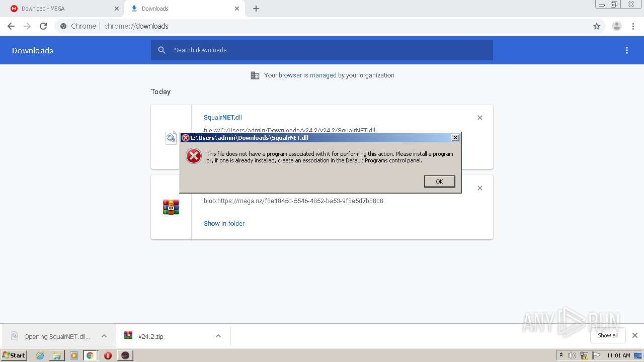Open the Chrome three-dot menu

pyautogui.click(x=633, y=26)
